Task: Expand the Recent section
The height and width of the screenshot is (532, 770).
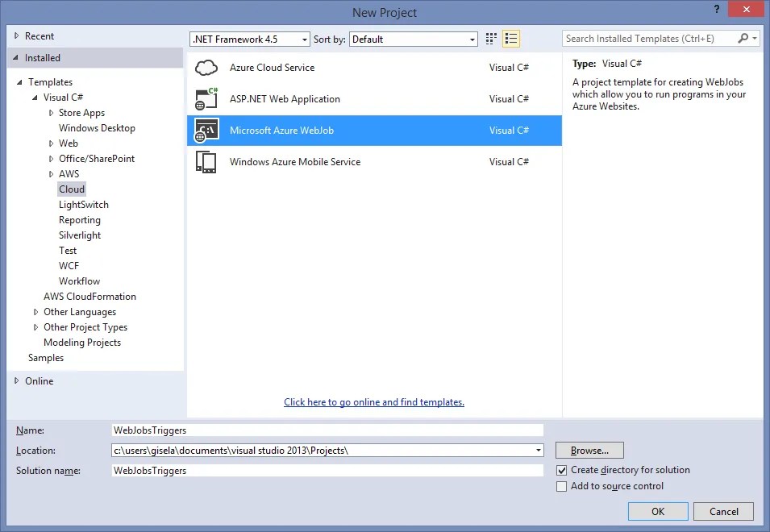Action: click(x=16, y=35)
